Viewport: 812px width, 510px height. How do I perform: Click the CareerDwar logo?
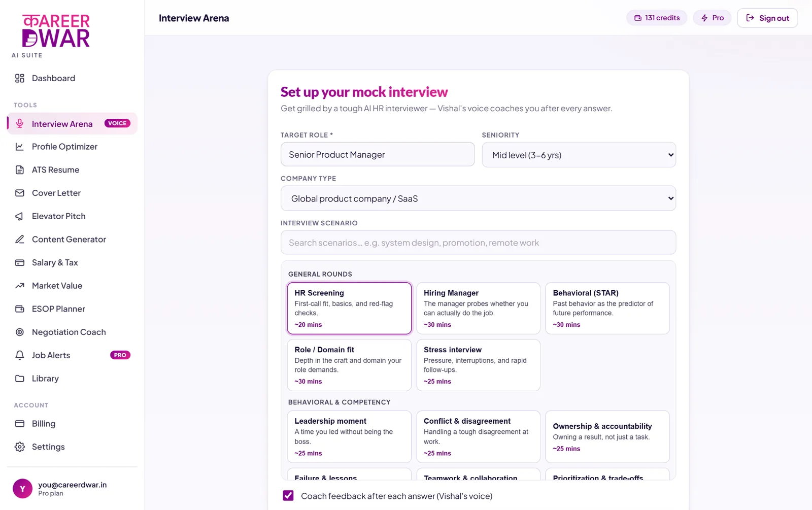[56, 31]
